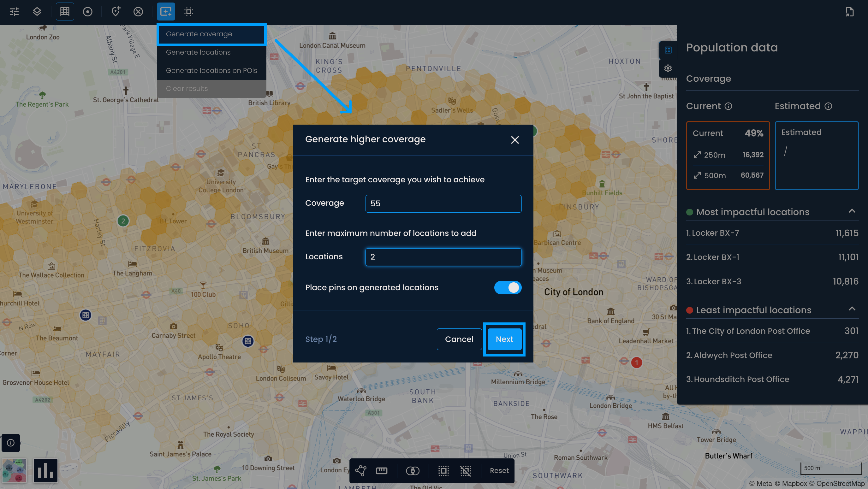The height and width of the screenshot is (489, 868).
Task: Select Generate locations menu item
Action: (x=198, y=52)
